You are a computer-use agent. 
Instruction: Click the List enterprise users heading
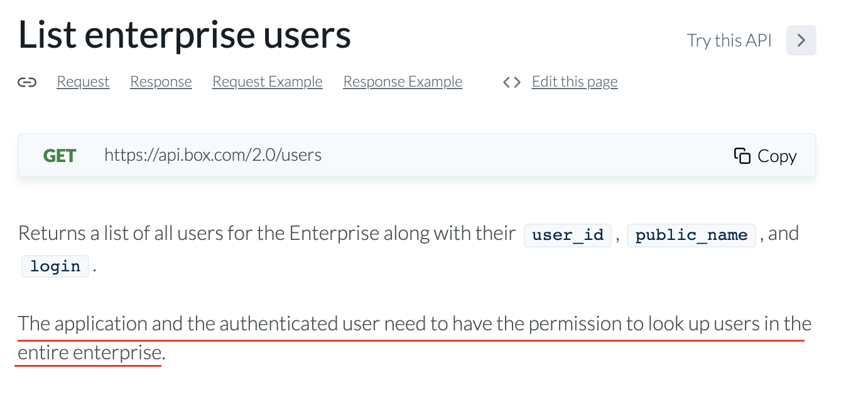[185, 35]
